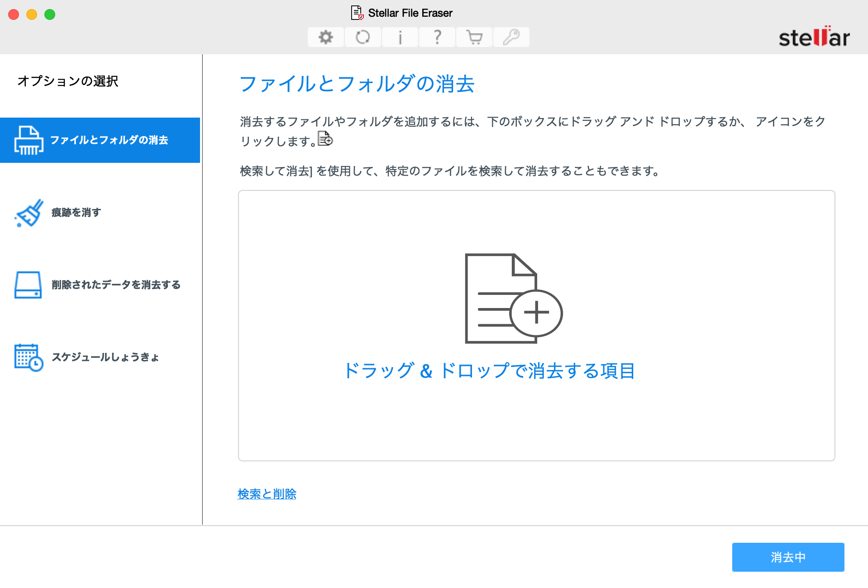Select 削除されたデータを消去する option
Screen dimensions: 868x588
[116, 285]
